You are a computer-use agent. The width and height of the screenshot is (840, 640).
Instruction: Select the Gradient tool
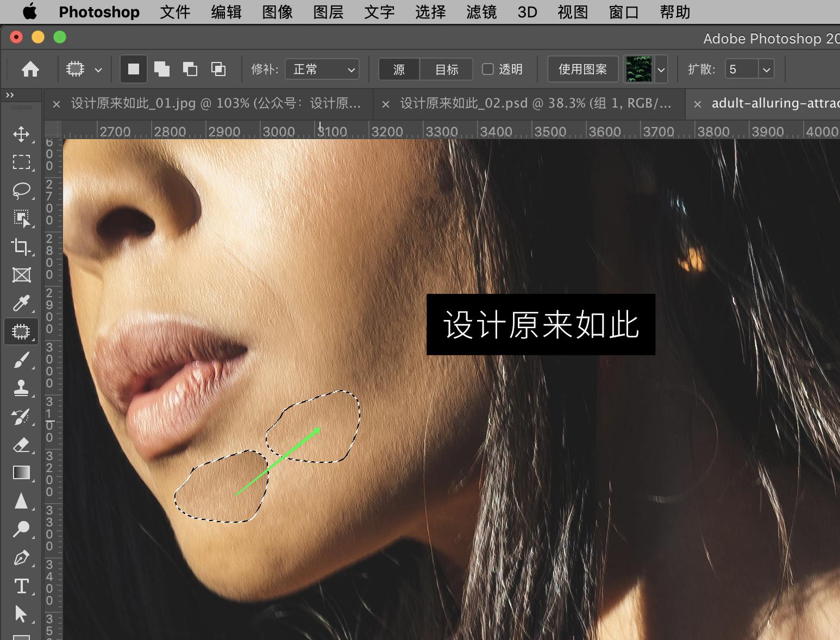(21, 472)
